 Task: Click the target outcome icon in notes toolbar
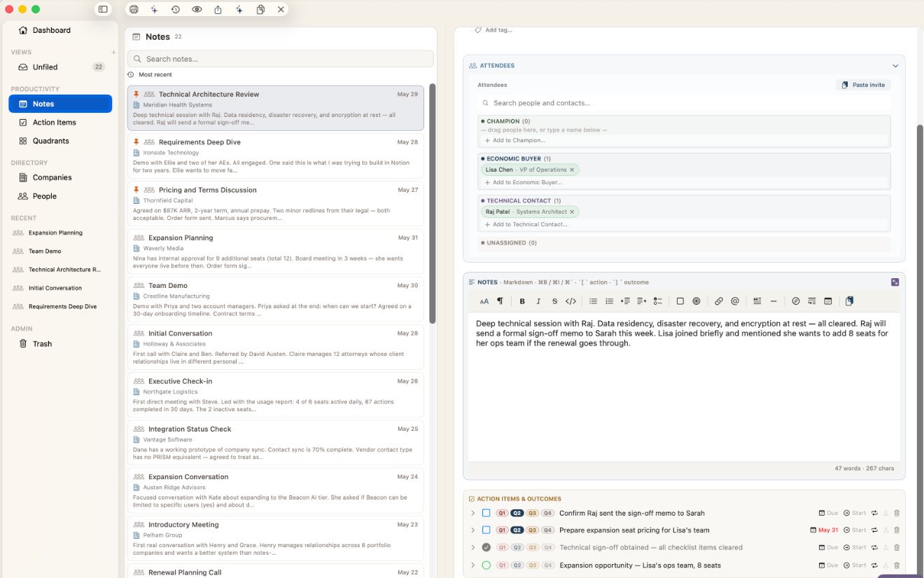tap(696, 301)
